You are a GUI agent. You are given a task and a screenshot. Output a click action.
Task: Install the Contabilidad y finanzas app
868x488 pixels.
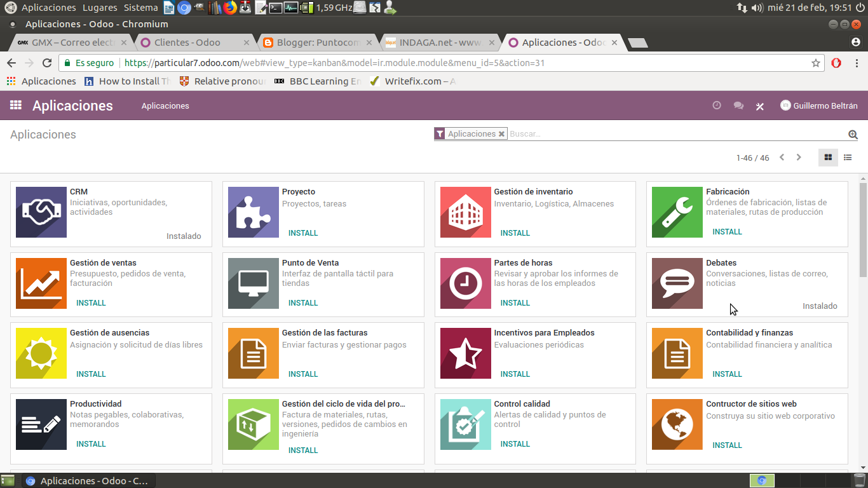727,374
